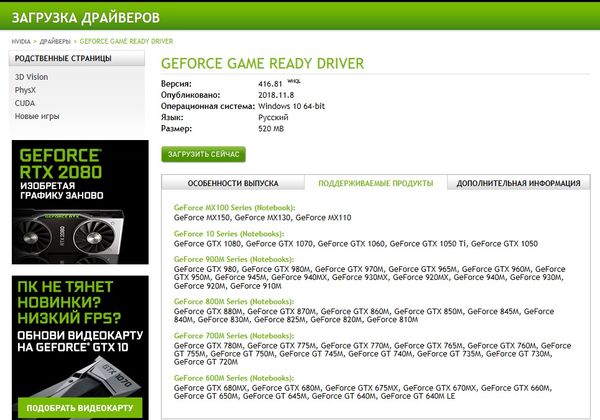Viewport: 600px width, 420px height.
Task: Click the GEFORCE GAME READY DRIVER page title
Action: (262, 63)
